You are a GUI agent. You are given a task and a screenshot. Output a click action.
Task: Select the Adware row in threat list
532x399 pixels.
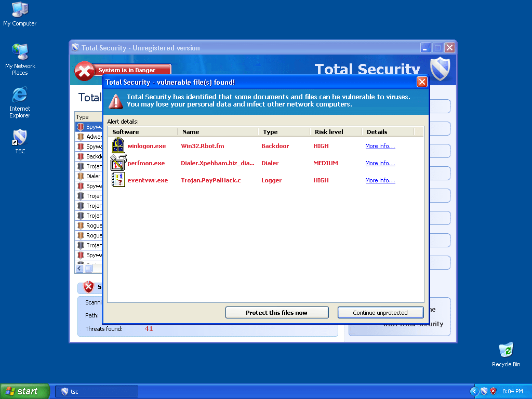89,137
